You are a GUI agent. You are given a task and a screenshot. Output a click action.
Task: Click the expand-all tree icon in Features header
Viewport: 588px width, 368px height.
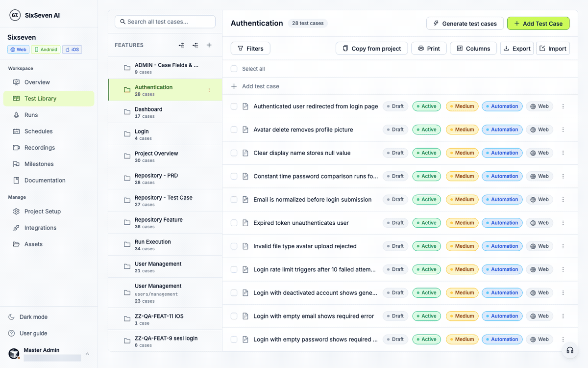(181, 45)
